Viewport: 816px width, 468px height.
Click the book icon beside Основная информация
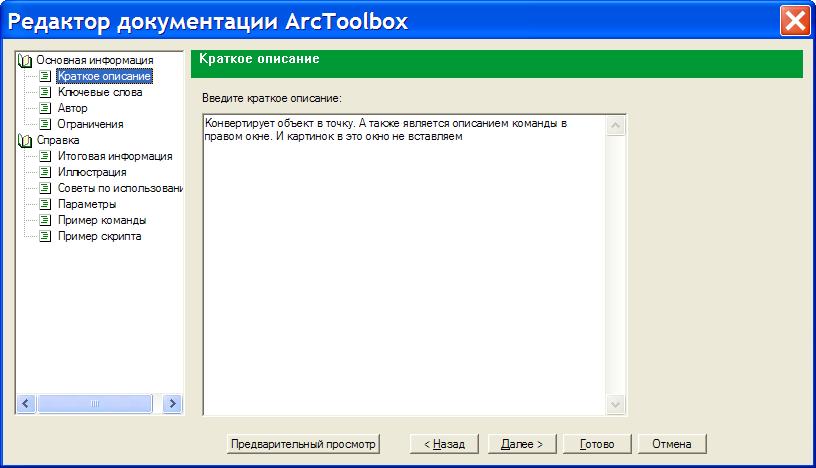[24, 60]
